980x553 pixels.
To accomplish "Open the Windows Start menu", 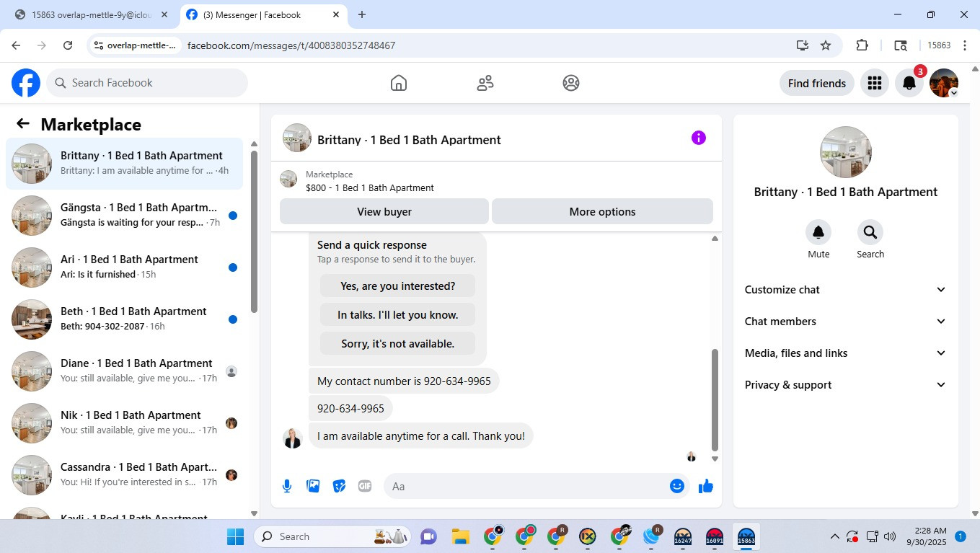I will point(235,536).
